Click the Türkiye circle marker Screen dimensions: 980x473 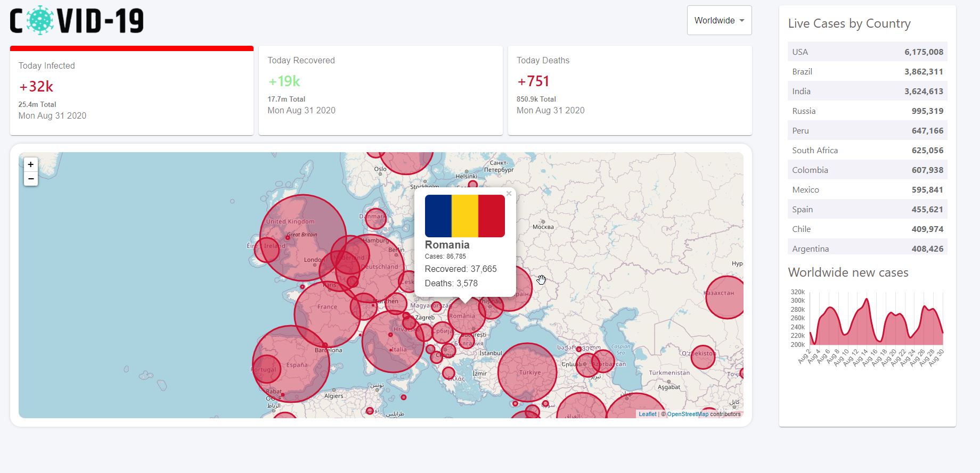[x=527, y=372]
